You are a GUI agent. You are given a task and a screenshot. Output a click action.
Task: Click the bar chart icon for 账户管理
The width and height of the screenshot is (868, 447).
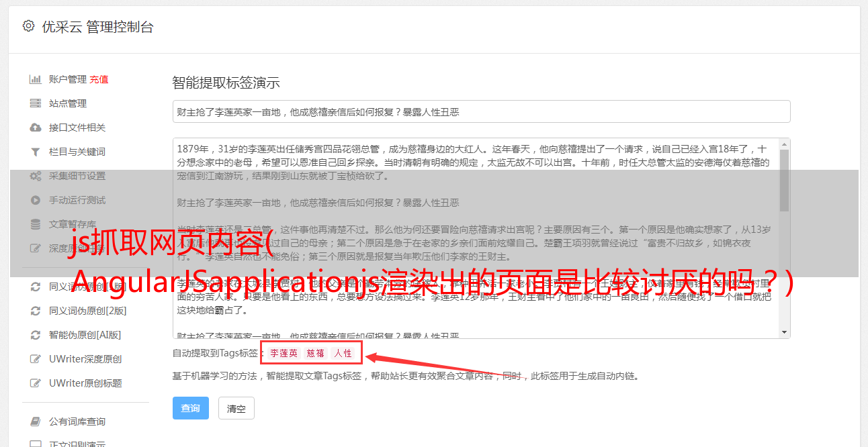(x=36, y=79)
